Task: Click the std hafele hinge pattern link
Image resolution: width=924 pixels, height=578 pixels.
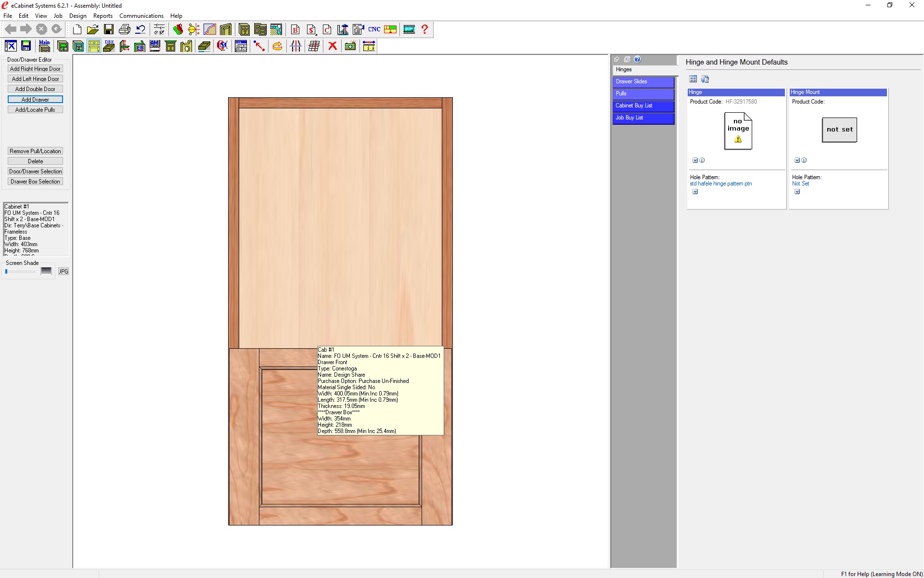Action: [x=720, y=184]
